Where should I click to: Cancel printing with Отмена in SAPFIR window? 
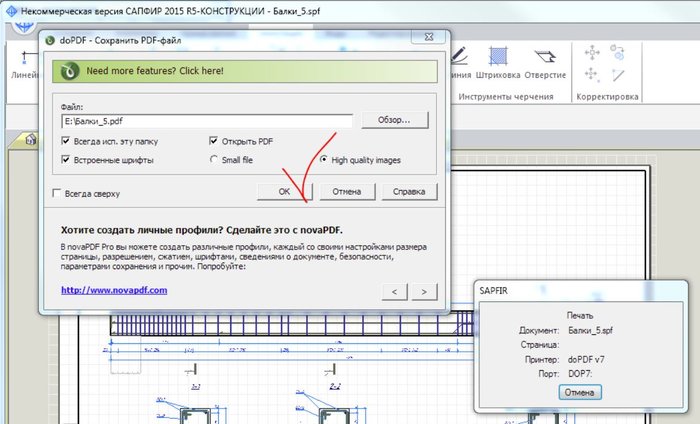coord(580,392)
